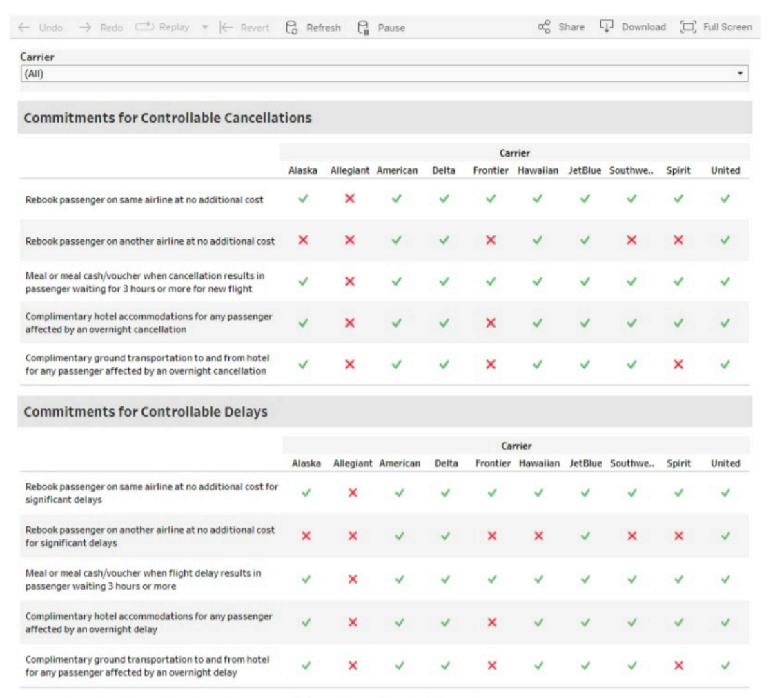The width and height of the screenshot is (784, 698).
Task: Click the Revert icon
Action: (x=226, y=28)
